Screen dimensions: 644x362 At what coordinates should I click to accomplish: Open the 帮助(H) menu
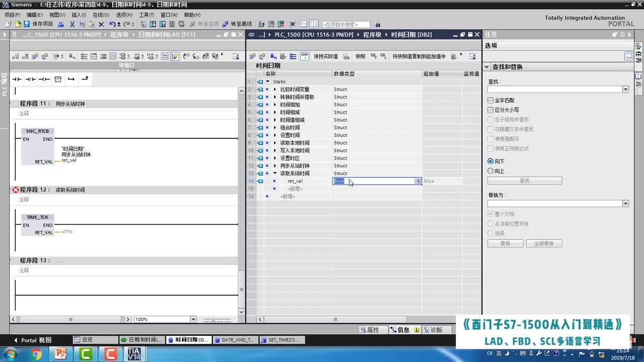click(x=192, y=15)
